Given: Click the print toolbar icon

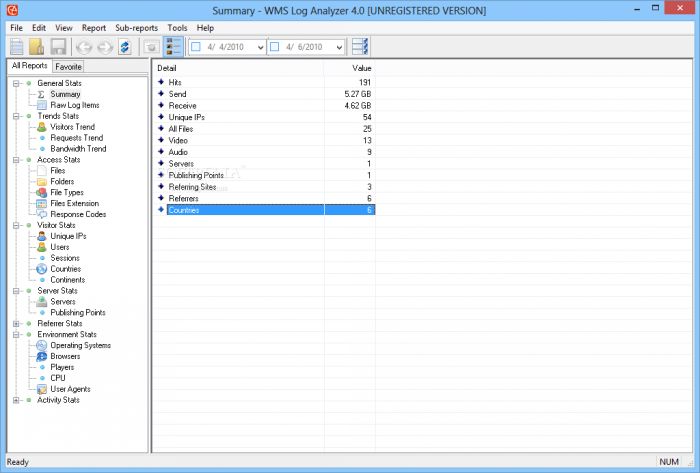Looking at the screenshot, I should tap(151, 47).
